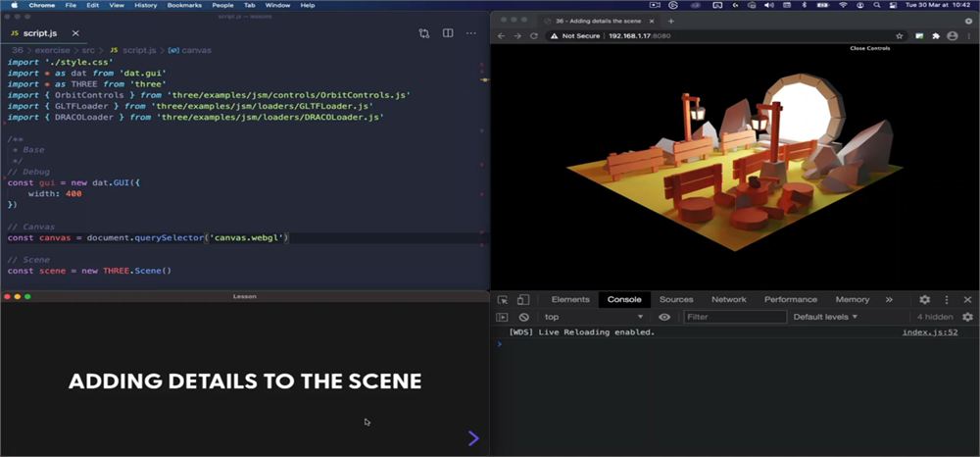Click the inspect element picker icon in DevTools
This screenshot has width=980, height=457.
pos(503,299)
